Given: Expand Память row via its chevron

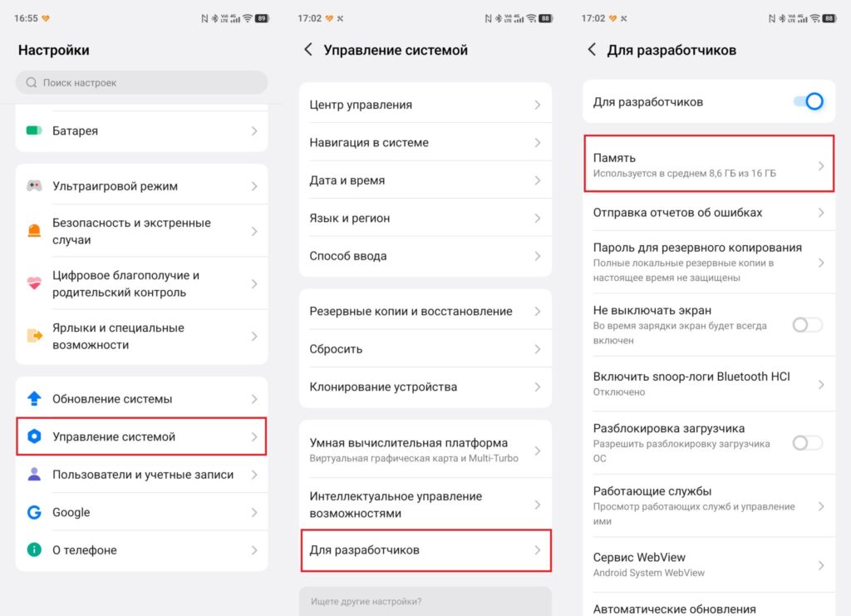Looking at the screenshot, I should pos(820,165).
